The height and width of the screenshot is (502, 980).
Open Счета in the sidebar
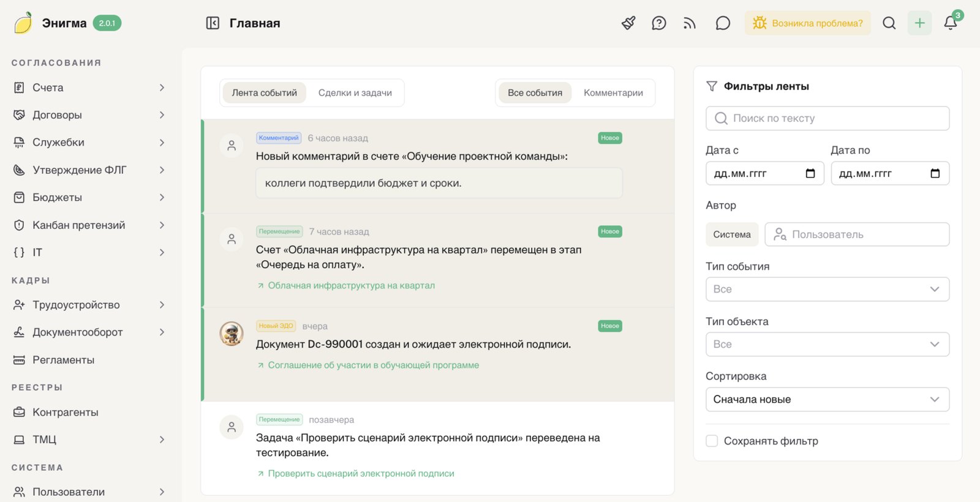tap(89, 88)
